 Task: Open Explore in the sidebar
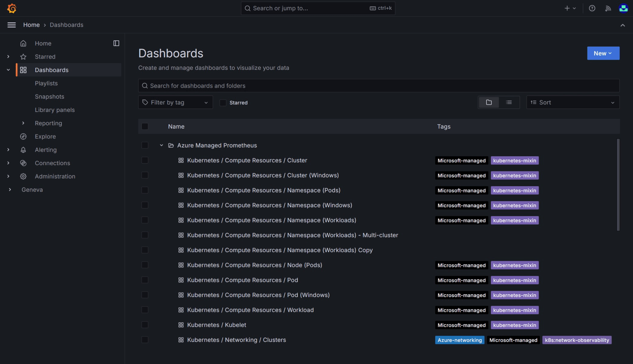pyautogui.click(x=45, y=136)
